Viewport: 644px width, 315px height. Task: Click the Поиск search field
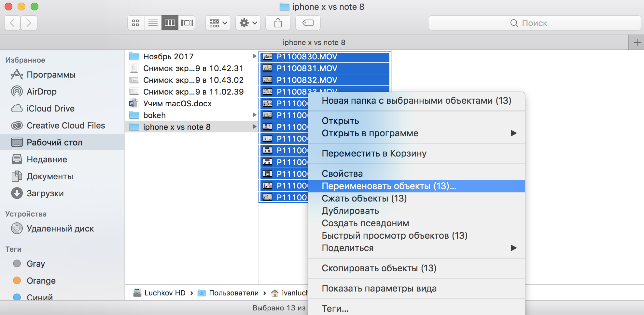point(535,23)
